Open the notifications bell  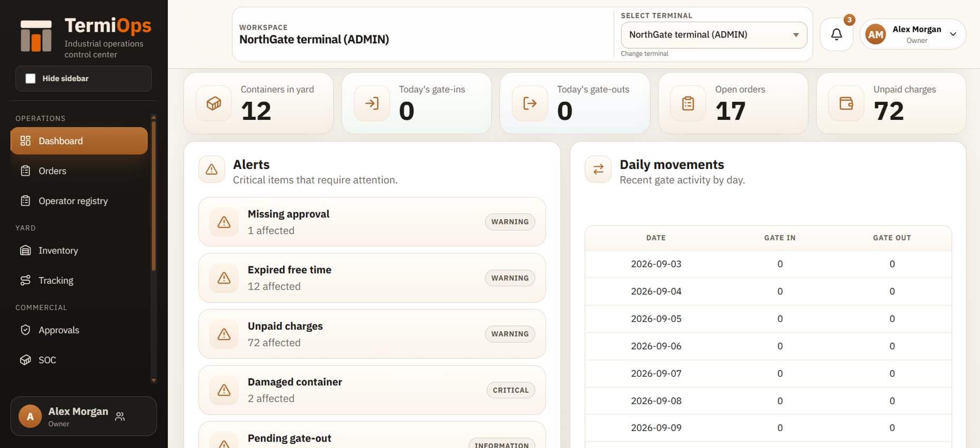836,34
